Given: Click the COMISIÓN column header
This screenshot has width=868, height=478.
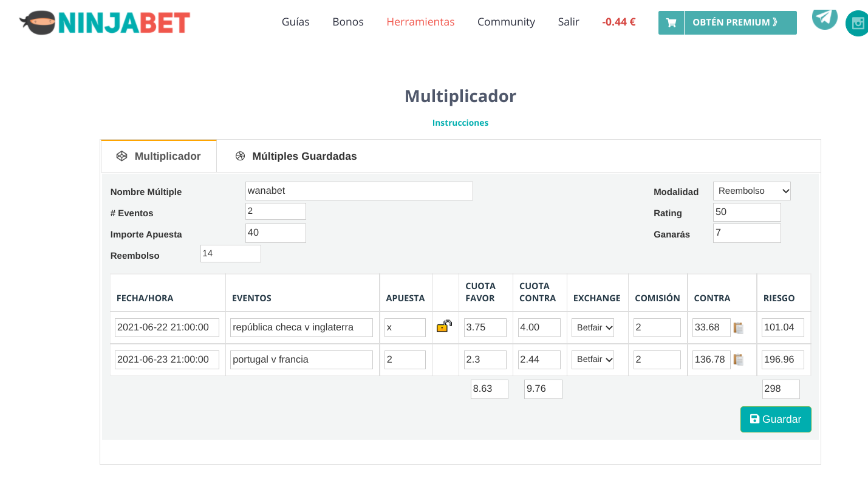Looking at the screenshot, I should point(658,298).
